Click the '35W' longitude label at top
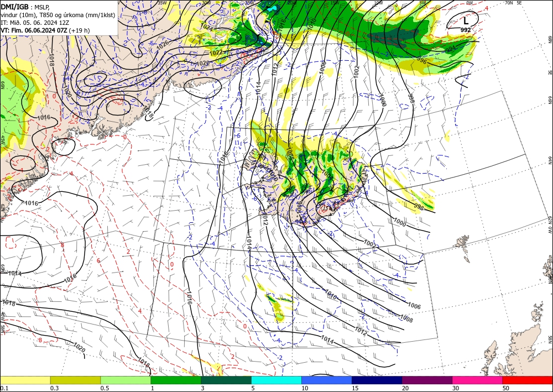 pos(162,3)
